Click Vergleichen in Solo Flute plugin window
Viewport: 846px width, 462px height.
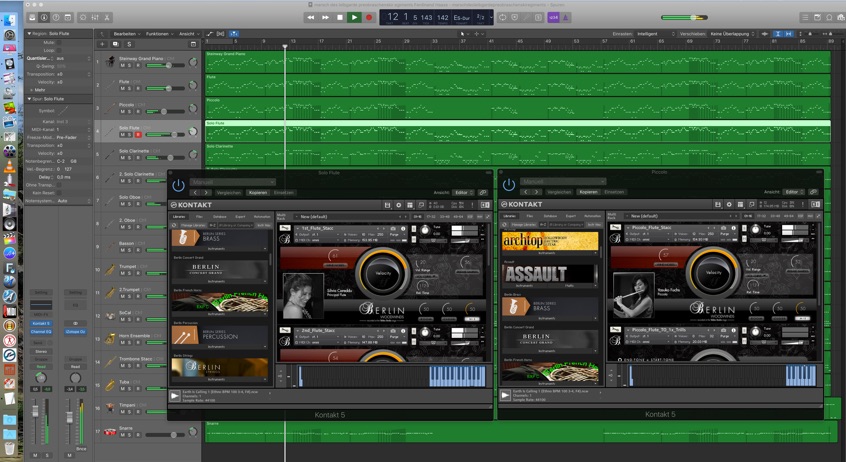229,192
